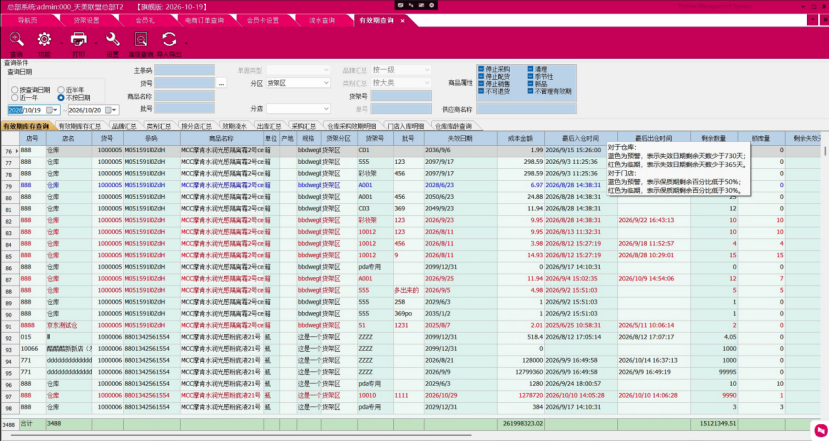Image resolution: width=829 pixels, height=441 pixels.
Task: Sort by 成本金额 column header
Action: 520,139
